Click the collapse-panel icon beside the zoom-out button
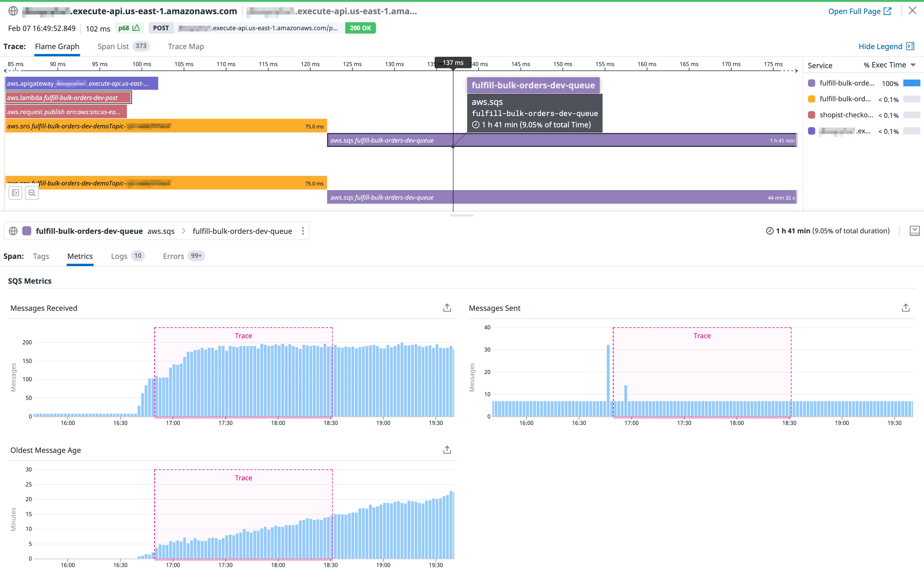The image size is (924, 573). click(x=16, y=192)
